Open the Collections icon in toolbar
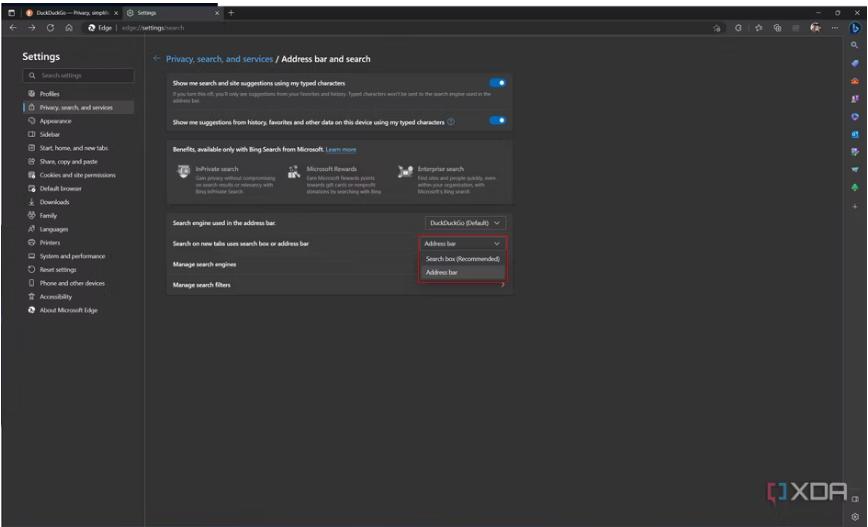The width and height of the screenshot is (868, 527). pos(777,28)
